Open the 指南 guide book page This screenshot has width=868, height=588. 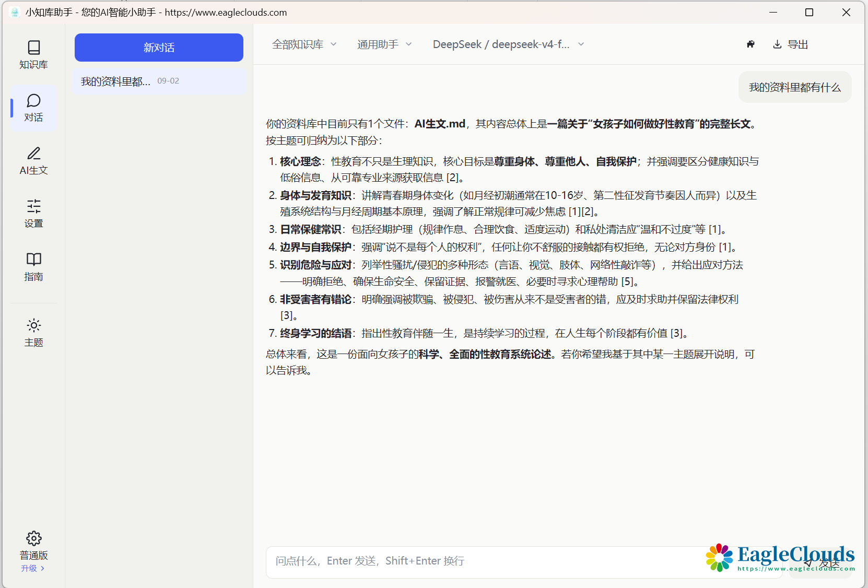point(33,267)
